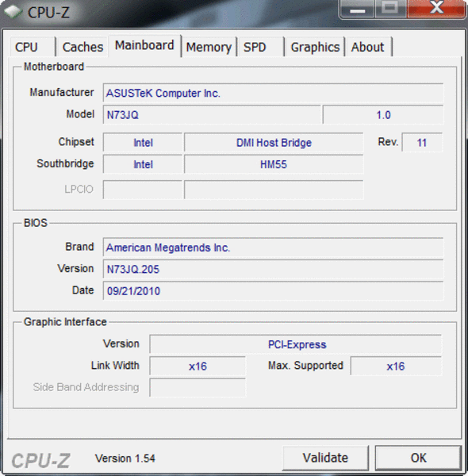Click the Max. Supported x16 field
The height and width of the screenshot is (476, 468).
(396, 366)
